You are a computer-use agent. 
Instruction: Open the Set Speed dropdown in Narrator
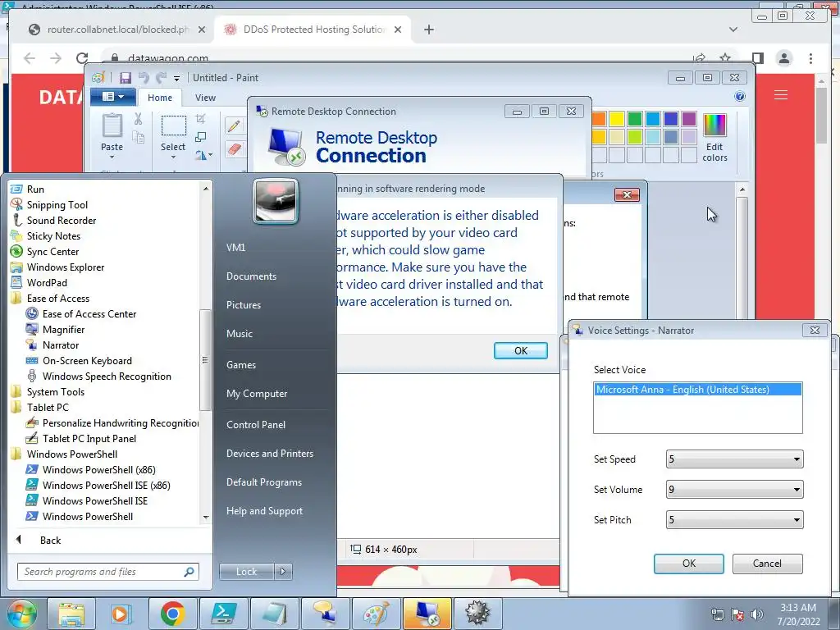click(734, 459)
